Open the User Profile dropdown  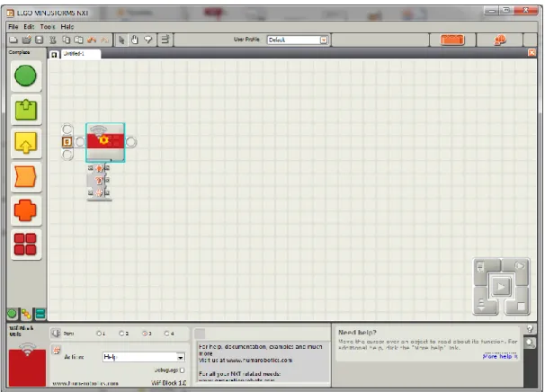coord(298,40)
